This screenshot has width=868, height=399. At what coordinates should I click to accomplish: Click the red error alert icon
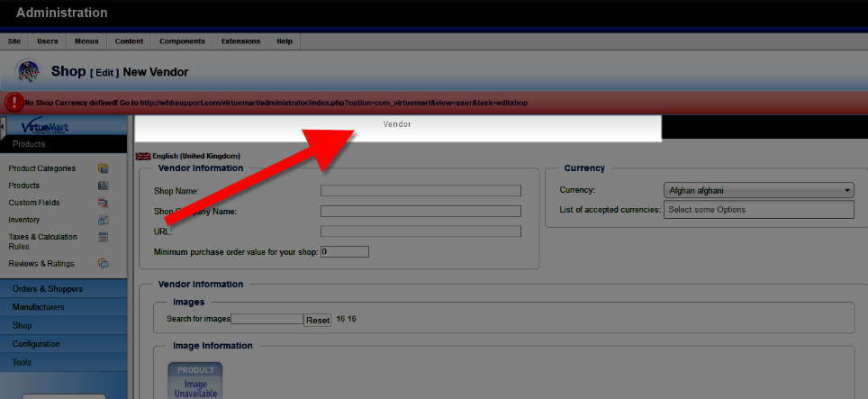pyautogui.click(x=14, y=103)
